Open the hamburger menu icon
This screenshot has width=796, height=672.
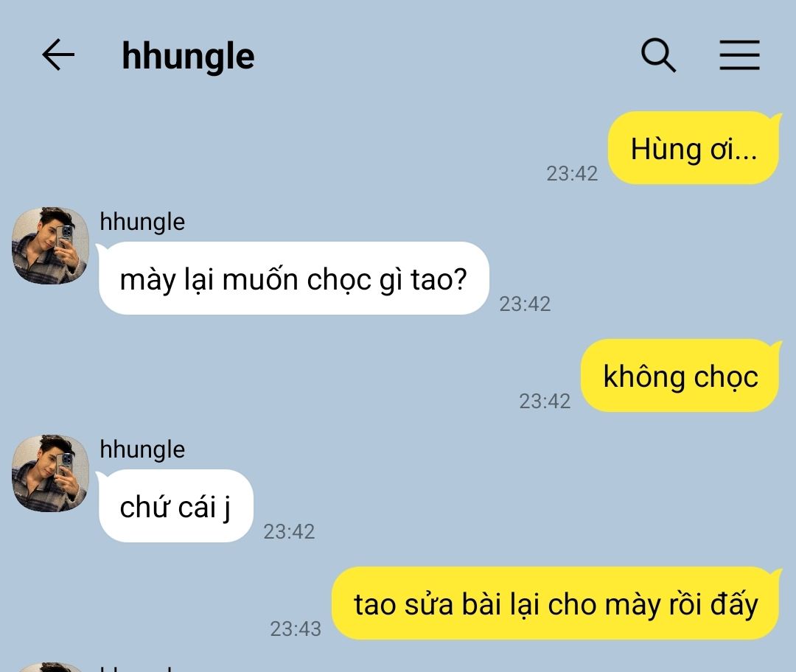click(x=739, y=55)
